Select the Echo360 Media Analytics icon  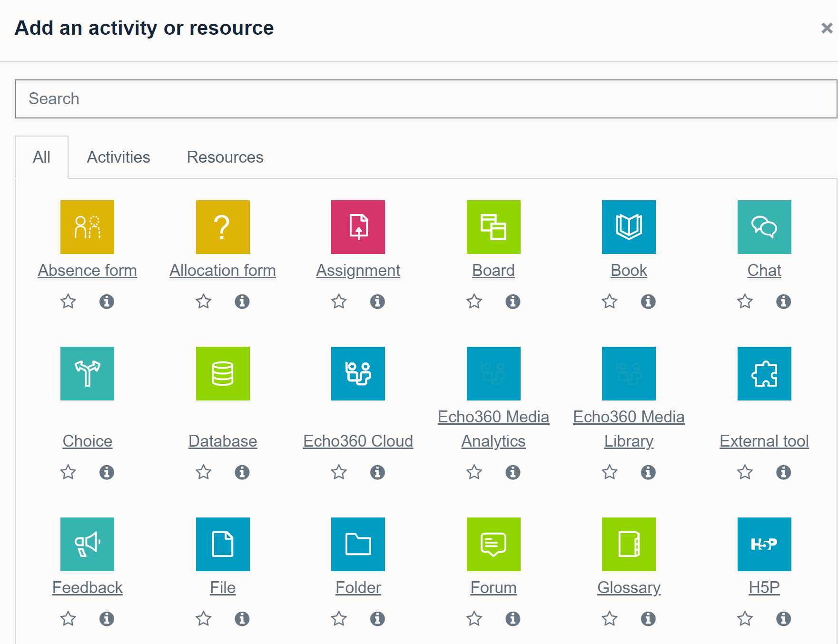coord(493,373)
